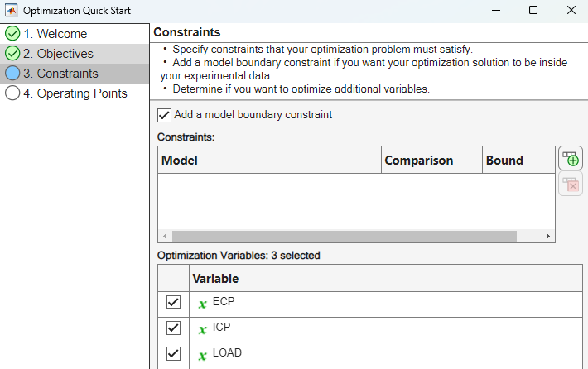Click green x icon beside ECP

tap(203, 304)
